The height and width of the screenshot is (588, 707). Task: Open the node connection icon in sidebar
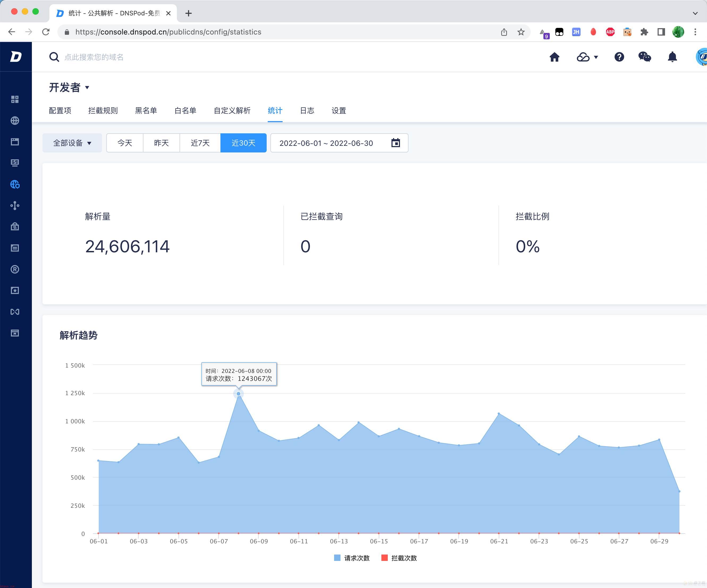15,206
